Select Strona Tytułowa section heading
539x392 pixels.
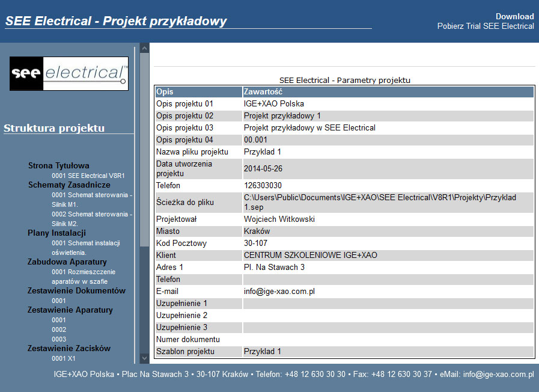(59, 166)
